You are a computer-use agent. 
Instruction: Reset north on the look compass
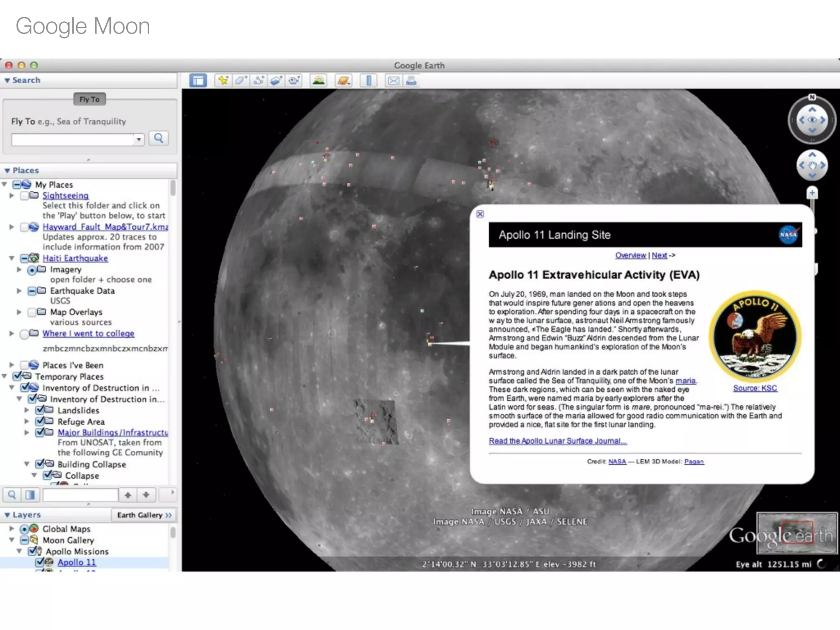(x=812, y=97)
